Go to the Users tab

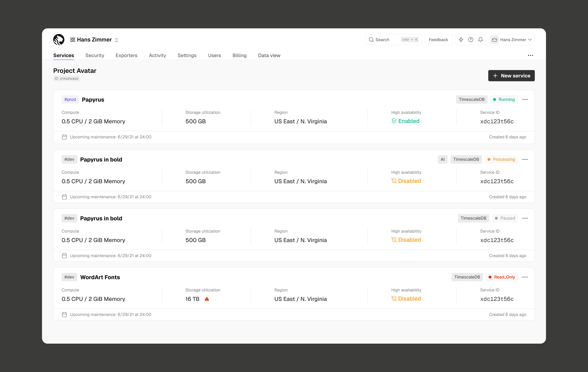214,56
